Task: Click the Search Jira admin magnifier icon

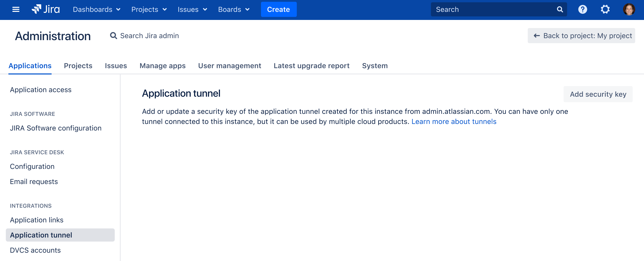Action: point(113,36)
